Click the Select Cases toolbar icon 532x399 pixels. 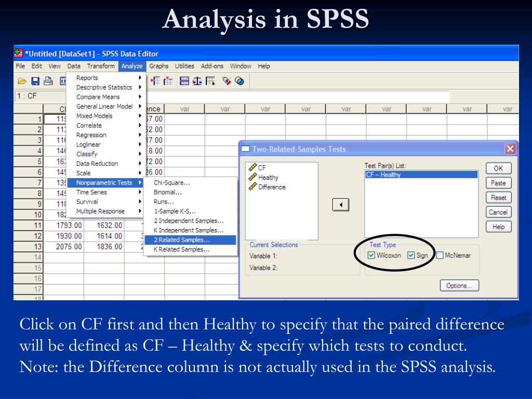[210, 81]
